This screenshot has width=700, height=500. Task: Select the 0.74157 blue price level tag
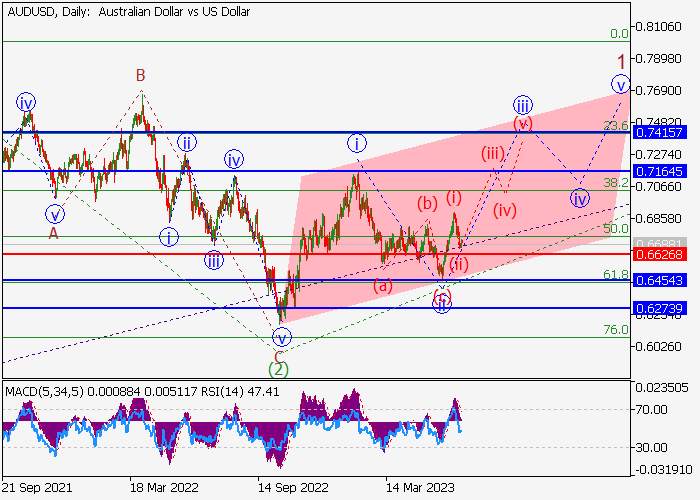pos(659,133)
